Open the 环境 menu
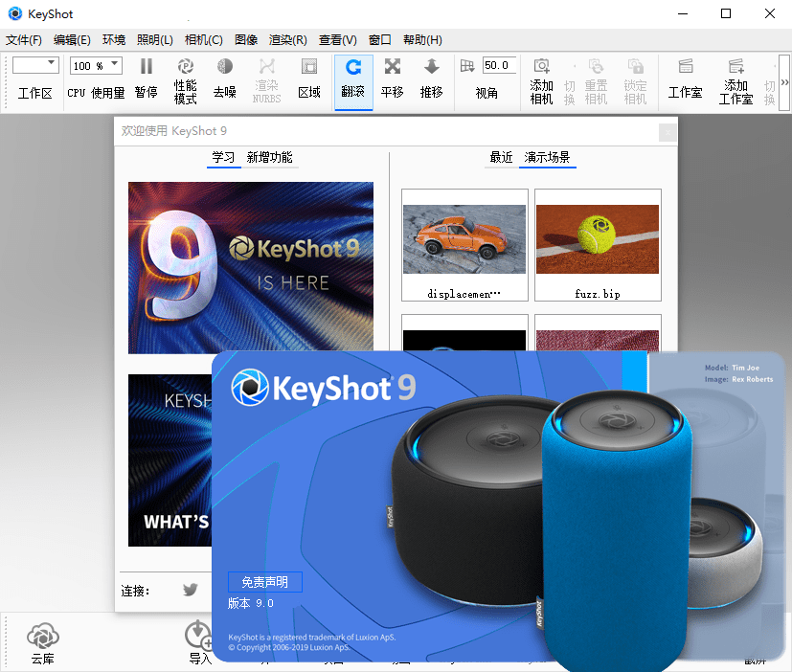Image resolution: width=792 pixels, height=672 pixels. [x=114, y=40]
